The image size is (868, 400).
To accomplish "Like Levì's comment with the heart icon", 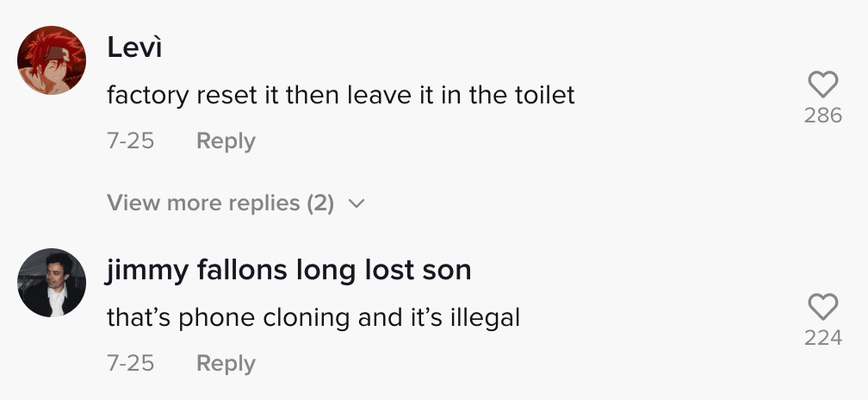I will (x=822, y=84).
